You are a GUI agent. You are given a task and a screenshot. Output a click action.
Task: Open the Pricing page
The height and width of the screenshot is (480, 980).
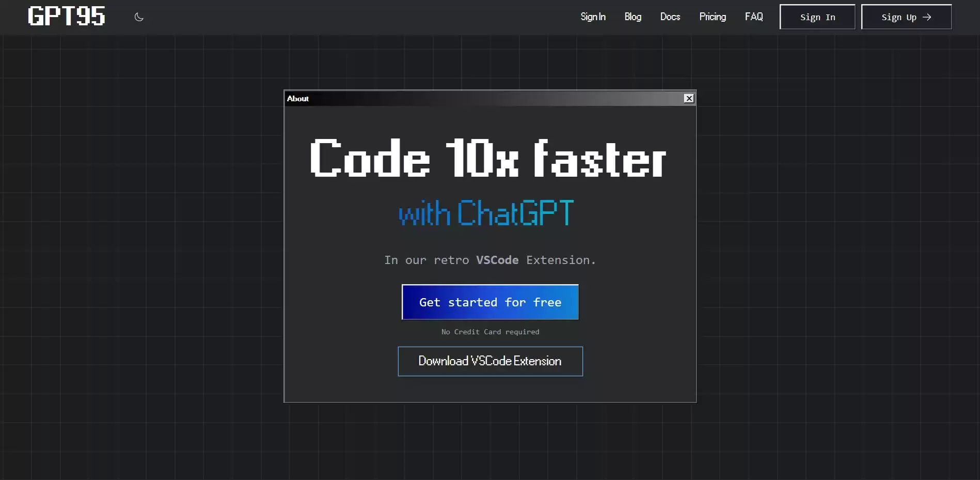pos(712,17)
